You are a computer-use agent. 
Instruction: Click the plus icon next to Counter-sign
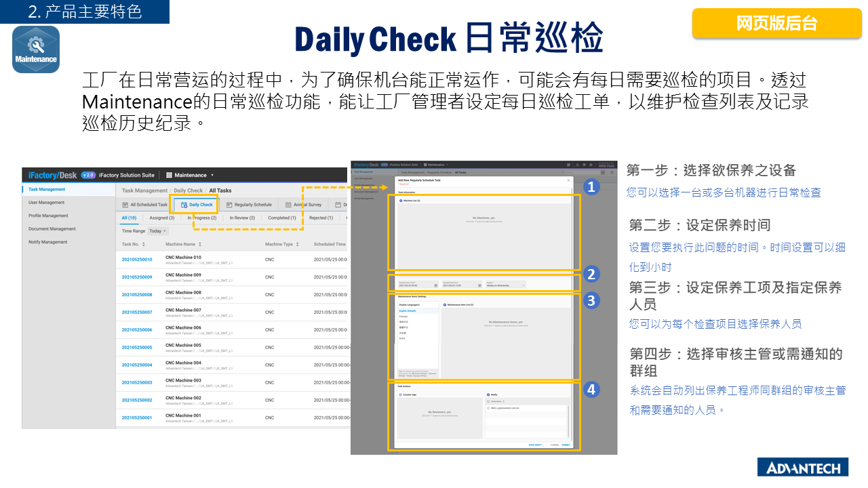coord(400,394)
